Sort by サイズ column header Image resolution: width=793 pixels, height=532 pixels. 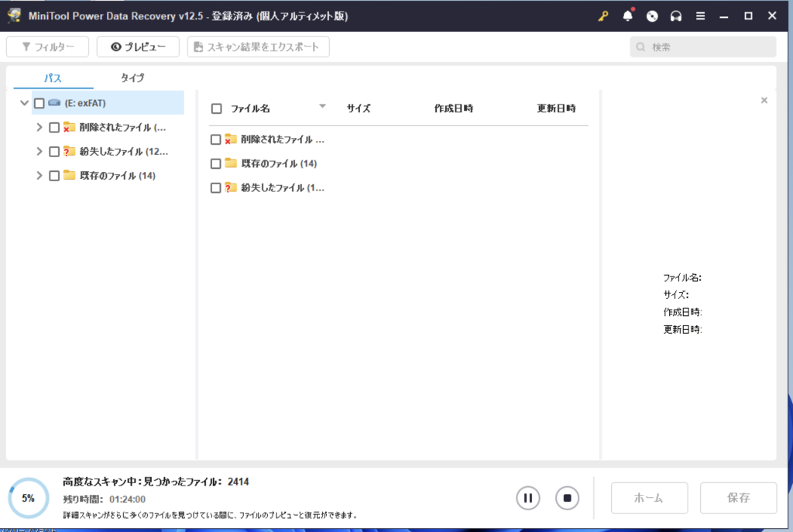(x=359, y=108)
